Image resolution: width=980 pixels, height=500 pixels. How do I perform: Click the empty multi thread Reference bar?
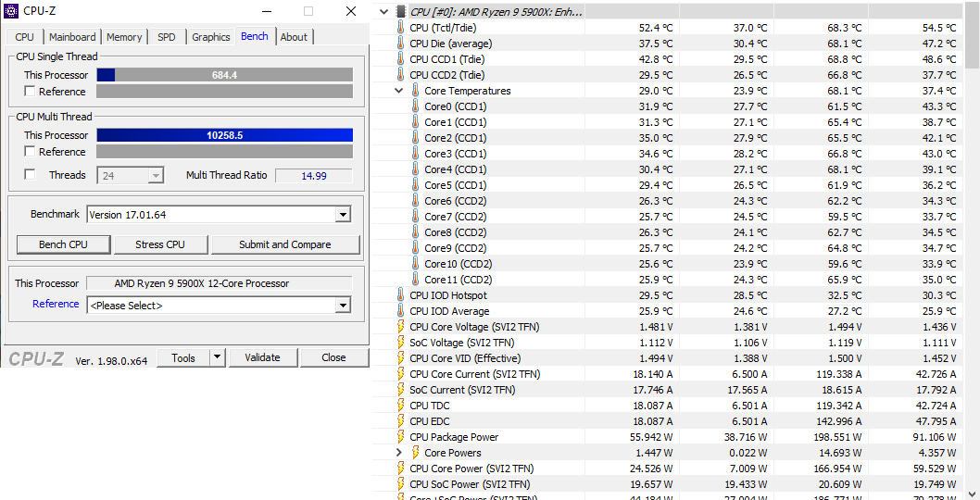point(224,151)
